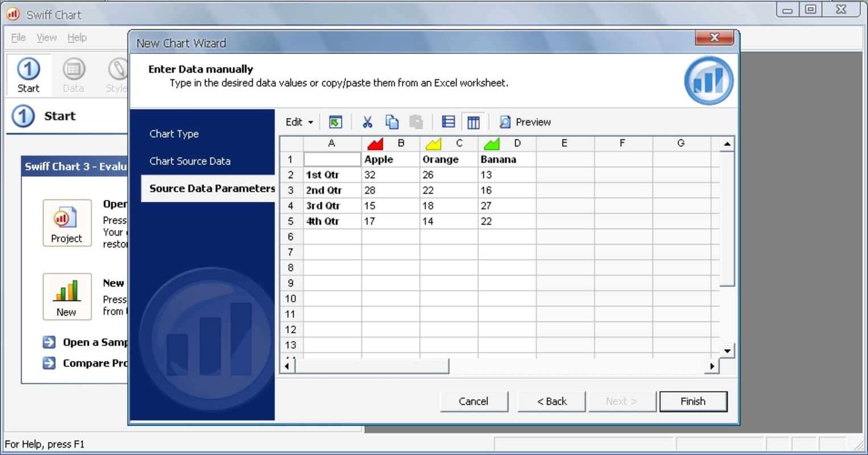Viewport: 868px width, 455px height.
Task: Click the Open a Sample arrow icon
Action: [49, 342]
